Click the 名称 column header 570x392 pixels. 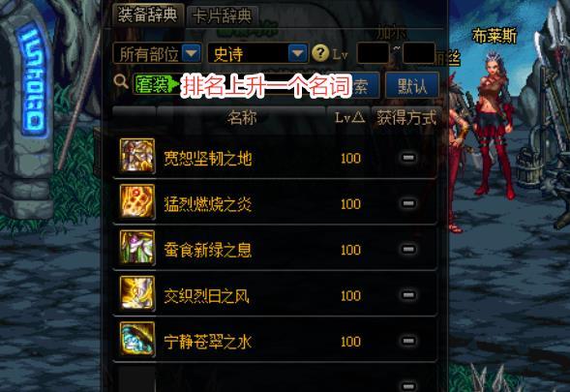tap(241, 117)
